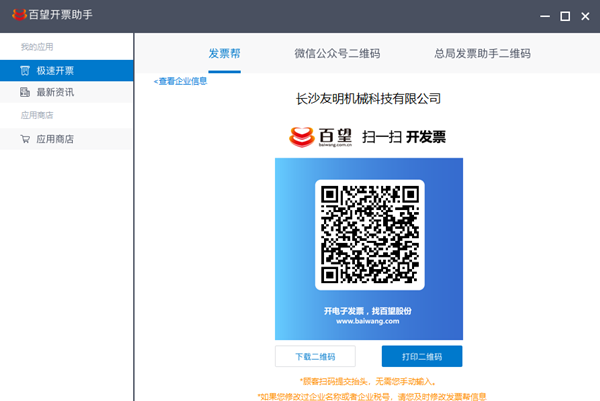Click the Baiwang logo in title bar
The width and height of the screenshot is (600, 401).
[x=19, y=15]
